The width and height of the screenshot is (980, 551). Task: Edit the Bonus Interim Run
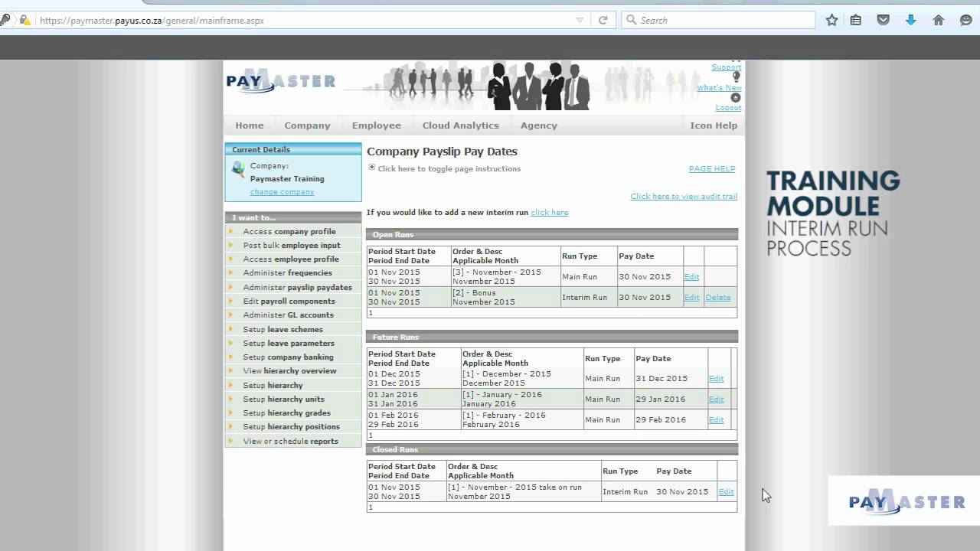691,298
